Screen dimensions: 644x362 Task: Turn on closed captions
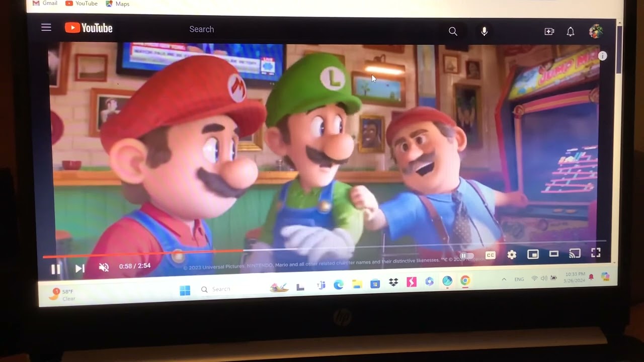(491, 255)
